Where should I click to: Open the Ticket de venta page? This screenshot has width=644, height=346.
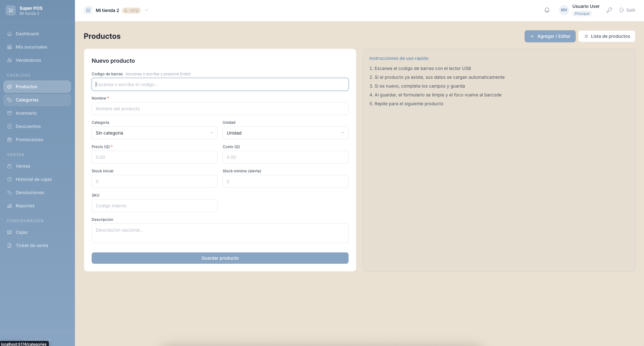tap(32, 245)
